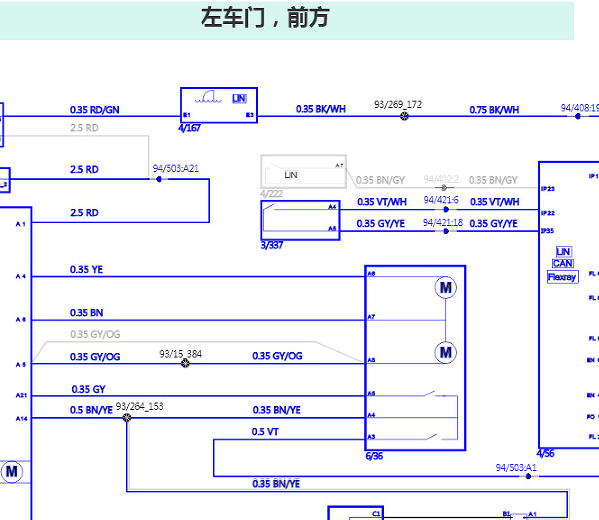Click the splice point 93/269_172 dot
599x520 pixels.
(x=404, y=116)
